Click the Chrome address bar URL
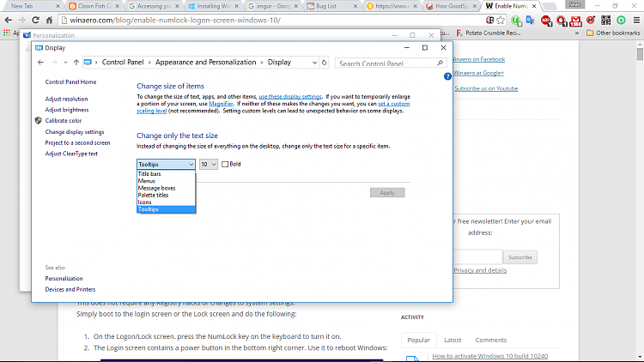Image resolution: width=644 pixels, height=362 pixels. pos(175,20)
